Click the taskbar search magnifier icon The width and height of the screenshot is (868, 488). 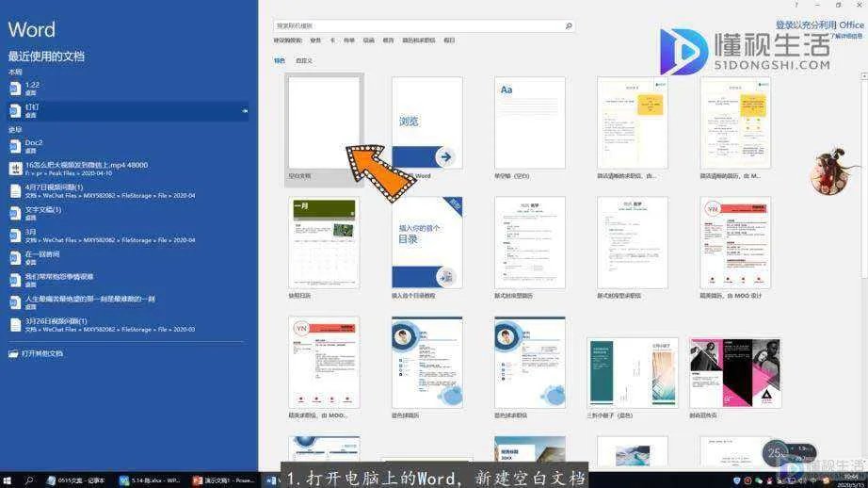point(29,480)
